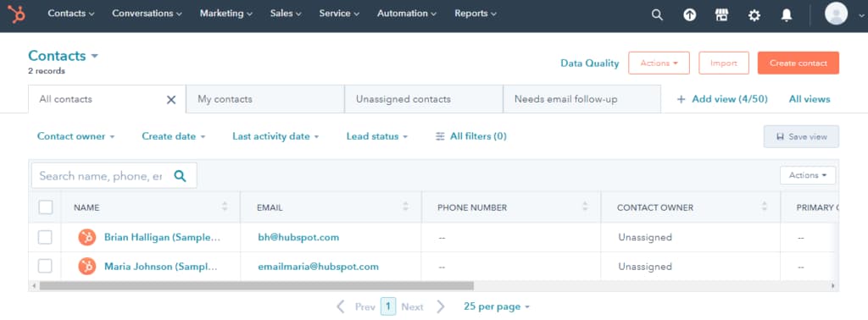Viewport: 868px width, 320px height.
Task: Open the Conversations menu
Action: pyautogui.click(x=147, y=14)
